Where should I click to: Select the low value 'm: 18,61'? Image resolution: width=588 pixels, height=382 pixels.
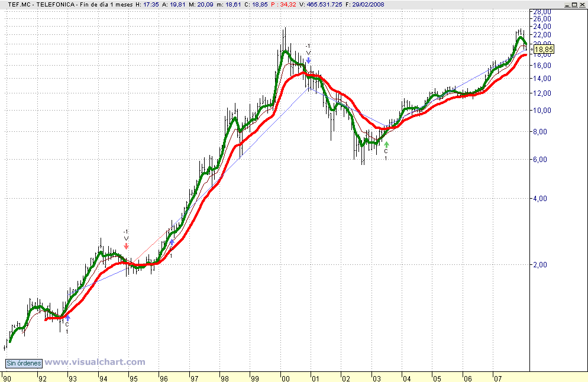coord(229,5)
